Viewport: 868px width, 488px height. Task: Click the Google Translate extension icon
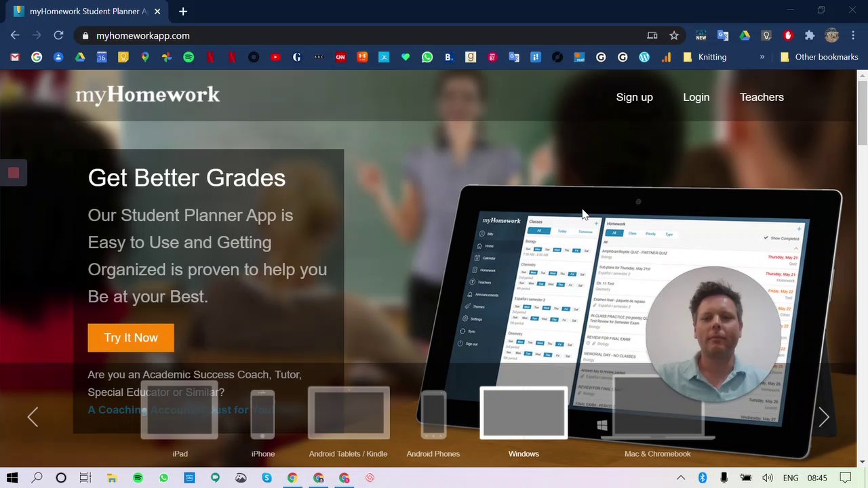click(x=723, y=35)
